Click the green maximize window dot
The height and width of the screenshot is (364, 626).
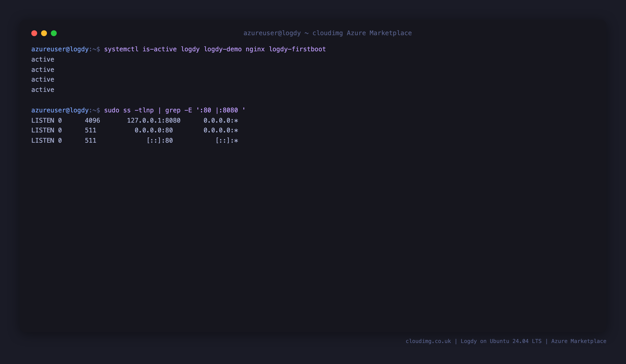coord(54,33)
